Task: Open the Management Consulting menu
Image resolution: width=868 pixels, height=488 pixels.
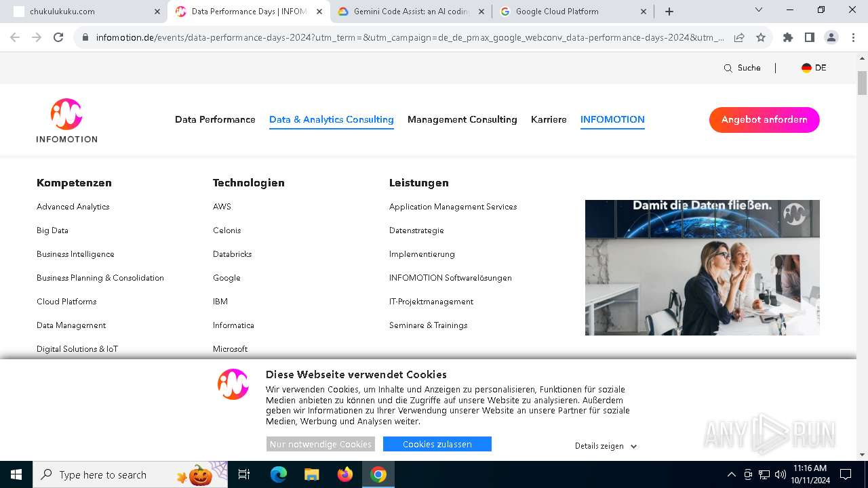Action: click(x=462, y=120)
